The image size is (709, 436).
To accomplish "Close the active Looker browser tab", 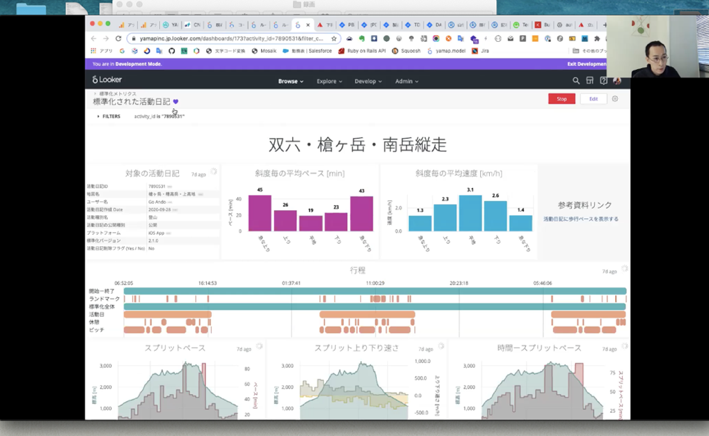I will tap(308, 25).
